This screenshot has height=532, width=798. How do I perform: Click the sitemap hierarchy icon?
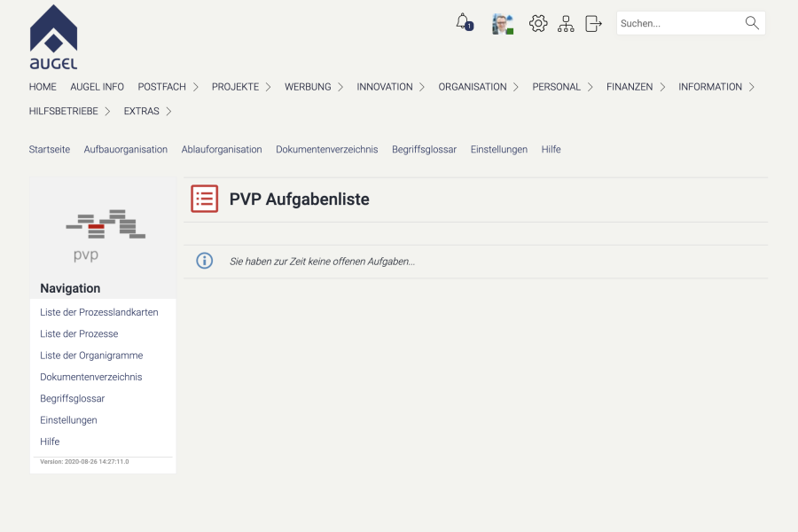pos(566,24)
